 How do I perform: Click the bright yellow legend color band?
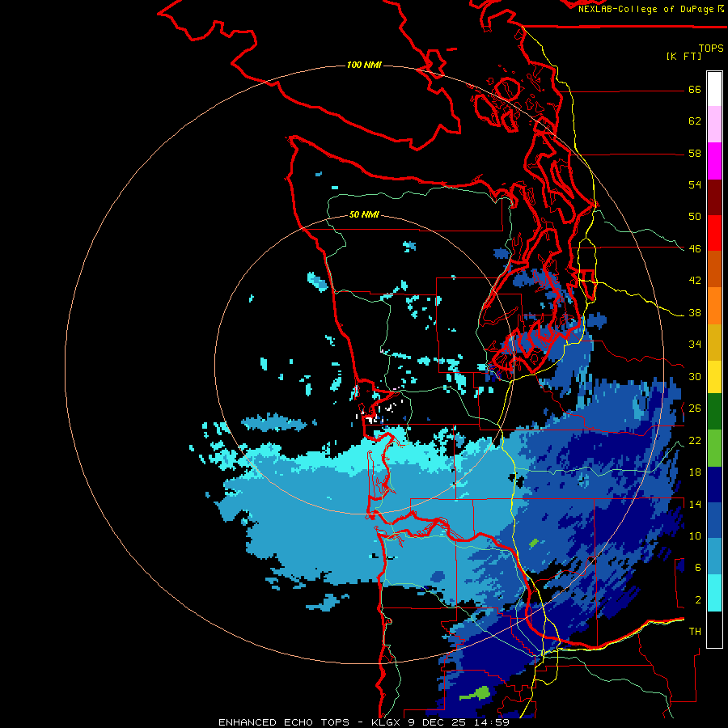pos(714,377)
